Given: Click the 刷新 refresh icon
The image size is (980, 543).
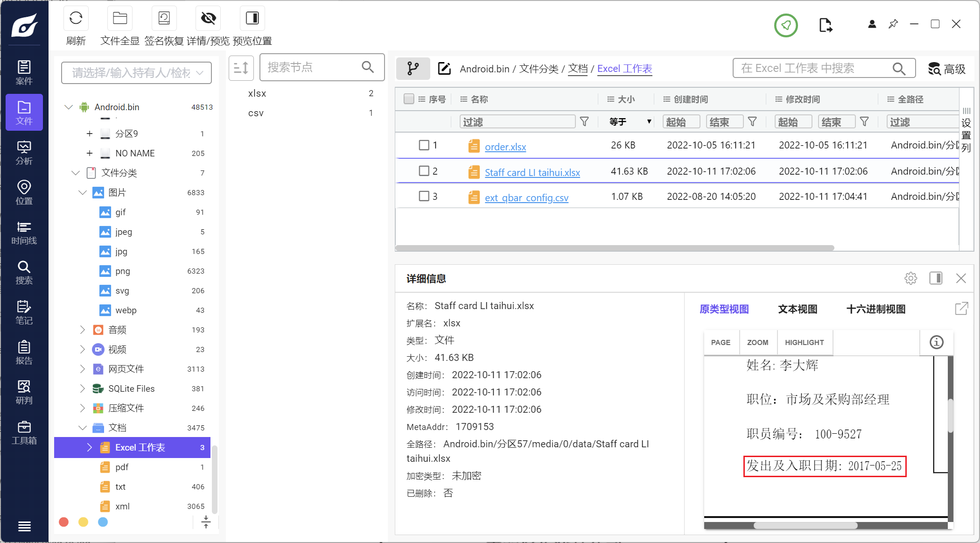Looking at the screenshot, I should click(76, 18).
